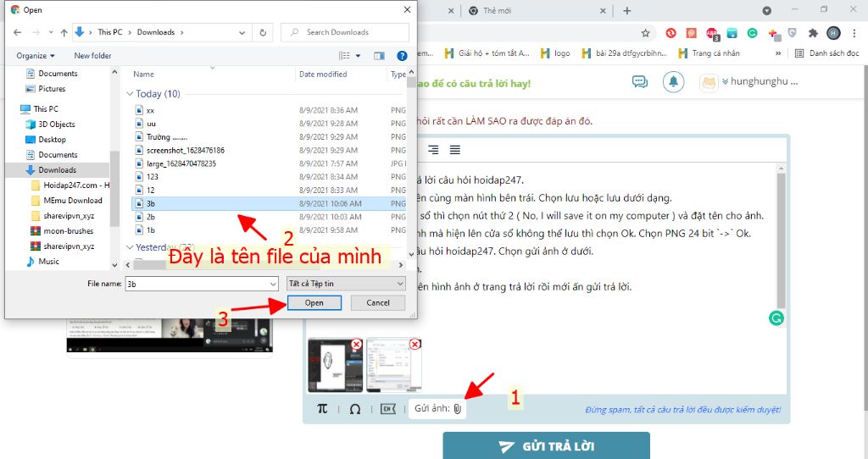This screenshot has height=459, width=868.
Task: Click the Search Downloads field
Action: point(345,33)
